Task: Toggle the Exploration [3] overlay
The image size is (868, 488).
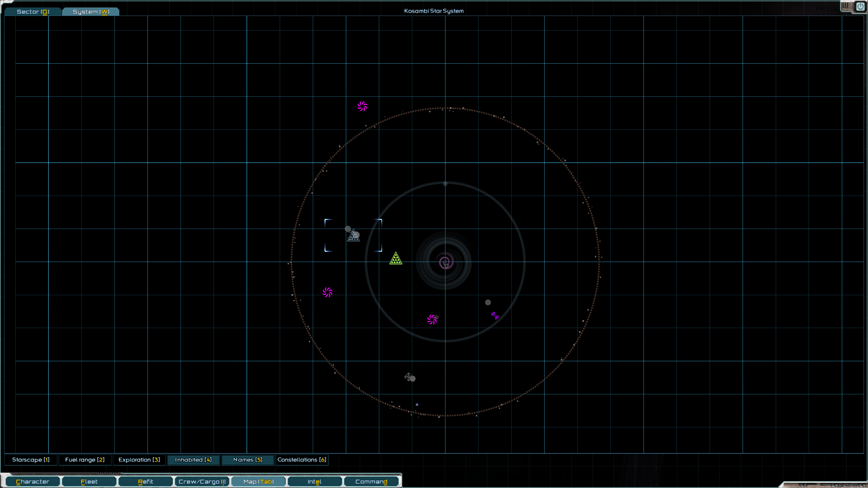Action: (x=139, y=460)
